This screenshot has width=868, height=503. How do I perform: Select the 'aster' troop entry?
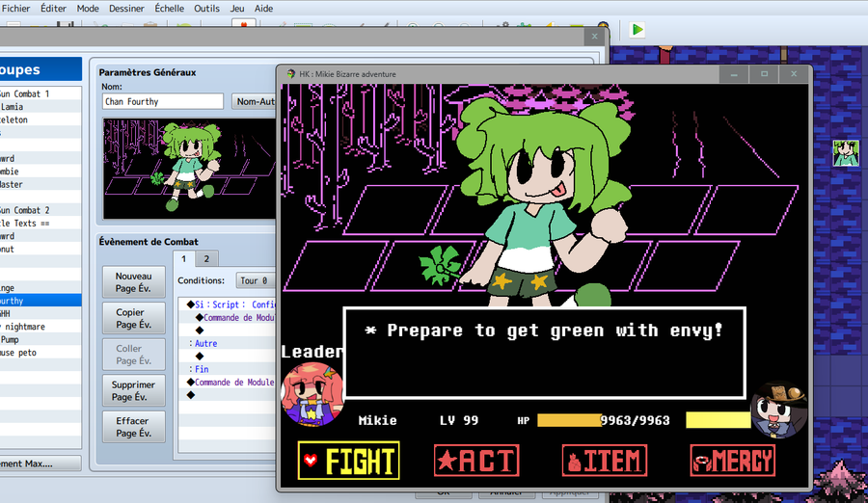coord(41,184)
